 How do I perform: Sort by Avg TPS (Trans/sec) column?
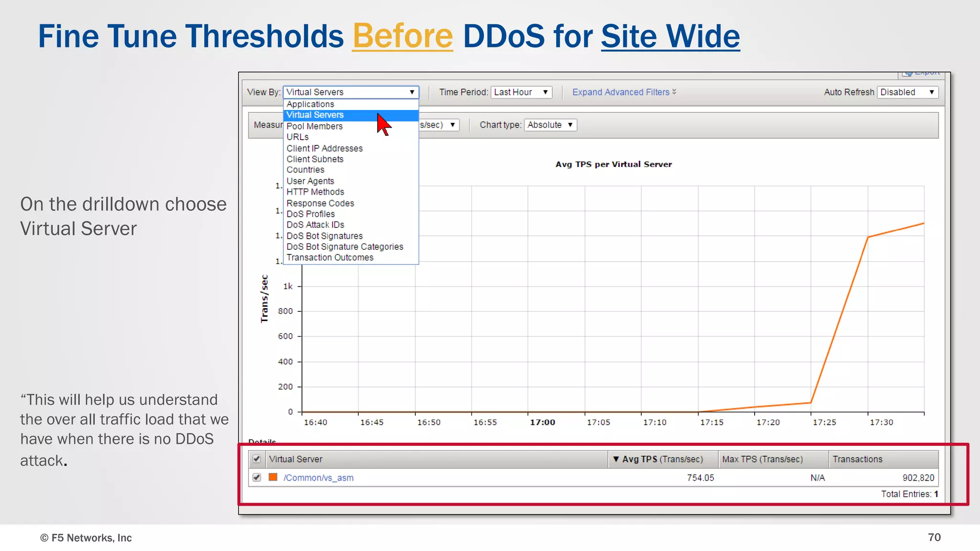pos(663,459)
